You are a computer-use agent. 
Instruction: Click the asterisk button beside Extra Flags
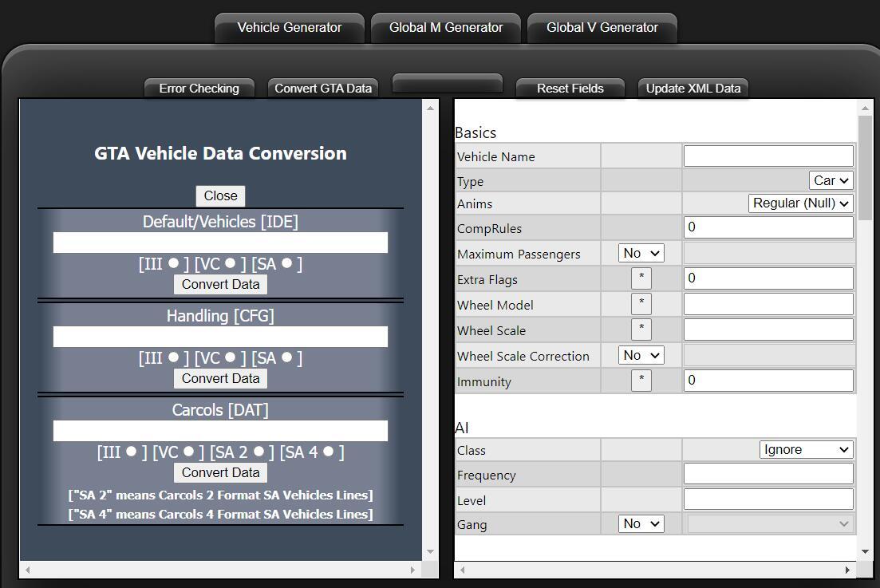[641, 278]
